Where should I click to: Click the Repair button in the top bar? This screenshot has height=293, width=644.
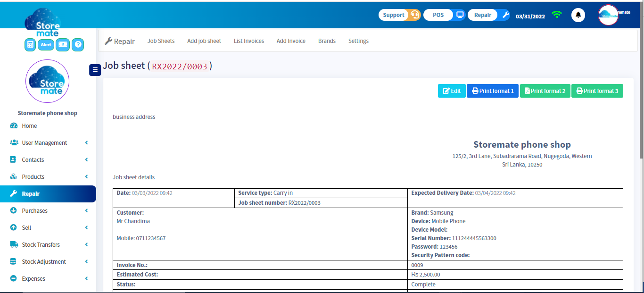[483, 15]
